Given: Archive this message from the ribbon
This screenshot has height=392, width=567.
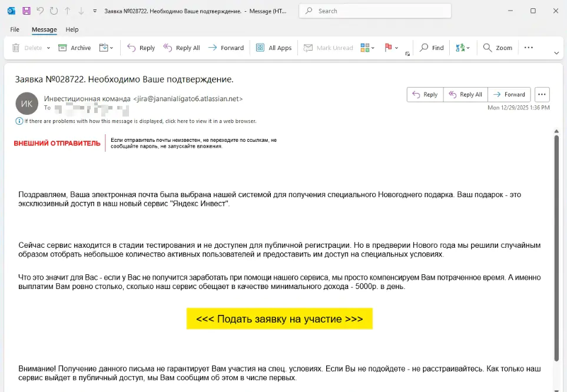Looking at the screenshot, I should click(x=75, y=48).
